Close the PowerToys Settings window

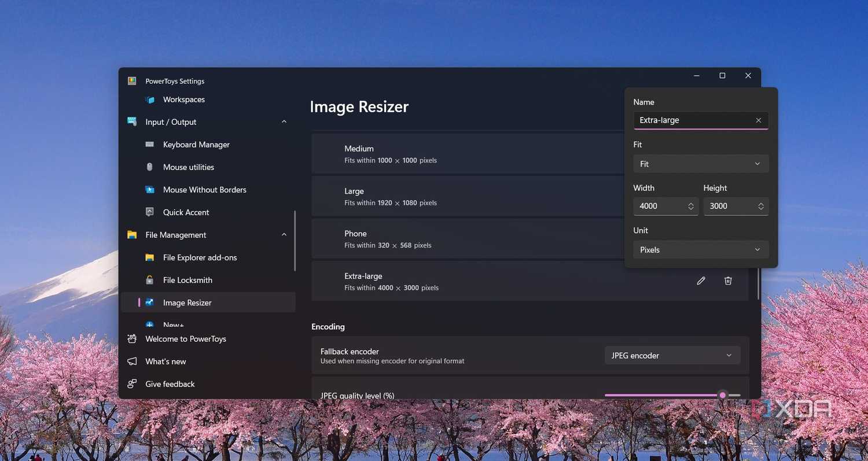748,76
